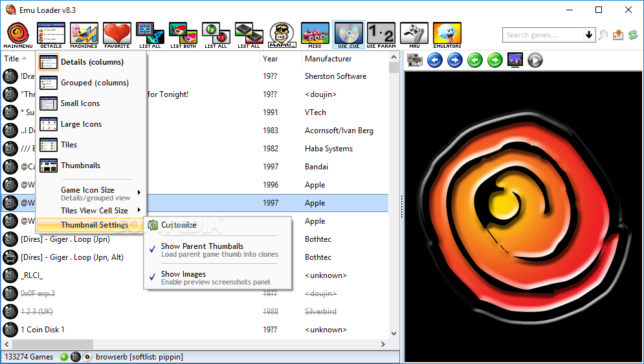This screenshot has width=644, height=364.
Task: Click the green right arrow button
Action: [x=495, y=60]
